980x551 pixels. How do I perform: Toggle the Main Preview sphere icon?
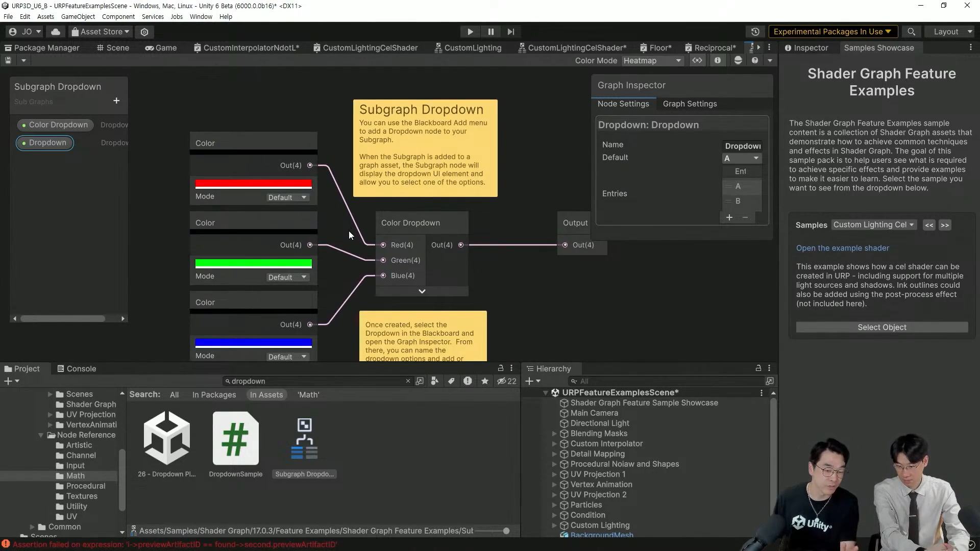click(x=738, y=60)
